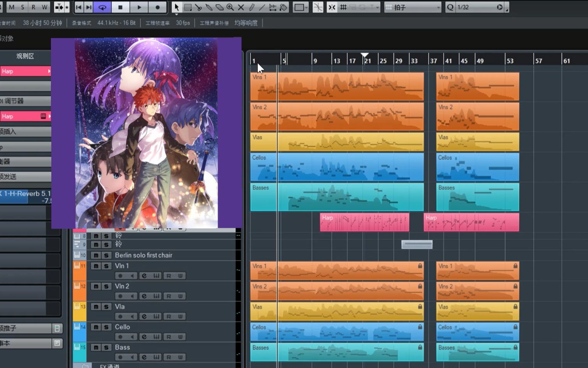Select the Line tool
The height and width of the screenshot is (368, 588).
262,7
